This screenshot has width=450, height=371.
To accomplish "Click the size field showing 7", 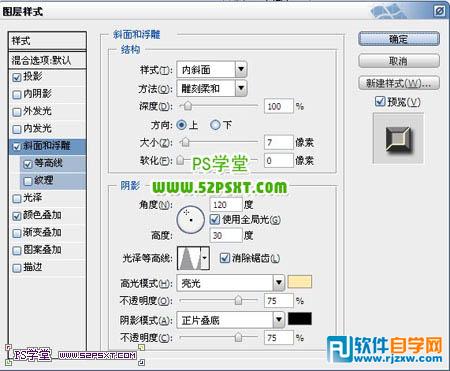I will pyautogui.click(x=279, y=143).
